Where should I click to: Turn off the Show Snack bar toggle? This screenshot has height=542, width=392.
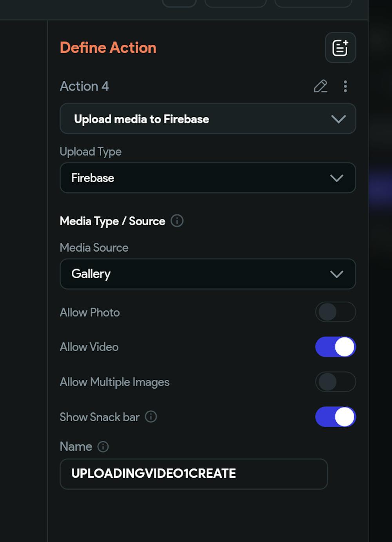pos(335,417)
